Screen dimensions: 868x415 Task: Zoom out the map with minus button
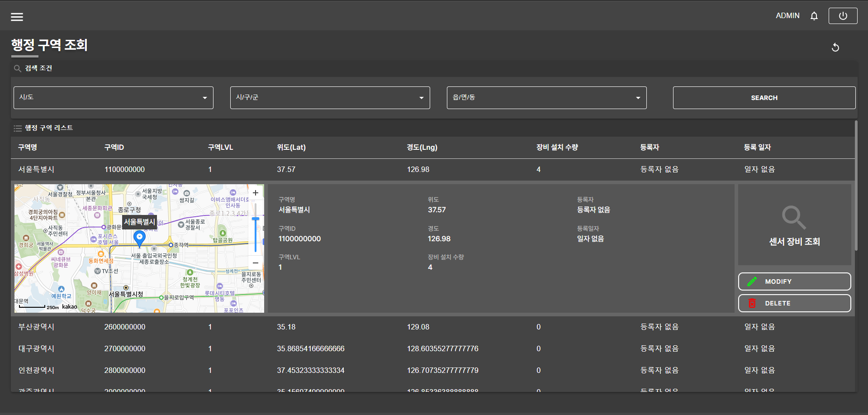tap(256, 263)
